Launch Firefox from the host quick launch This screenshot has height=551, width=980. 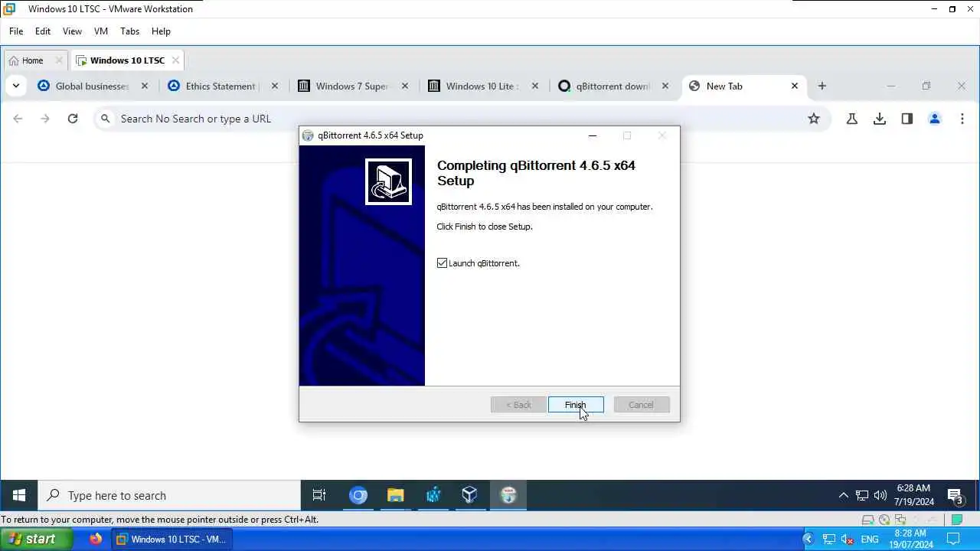click(x=96, y=539)
